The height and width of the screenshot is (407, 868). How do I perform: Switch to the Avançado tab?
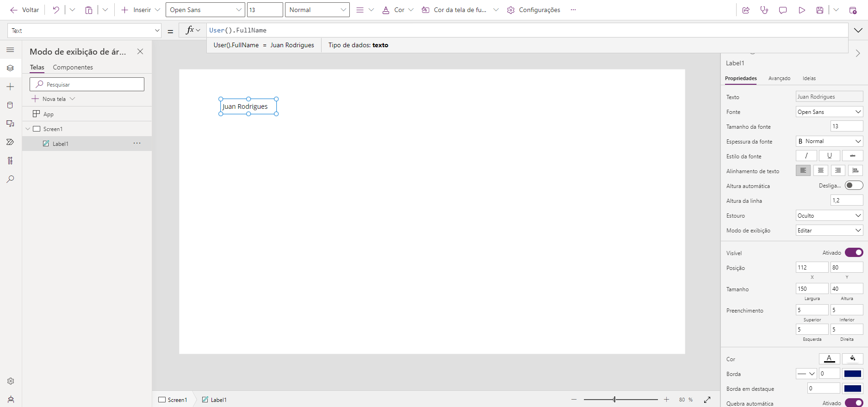[779, 78]
